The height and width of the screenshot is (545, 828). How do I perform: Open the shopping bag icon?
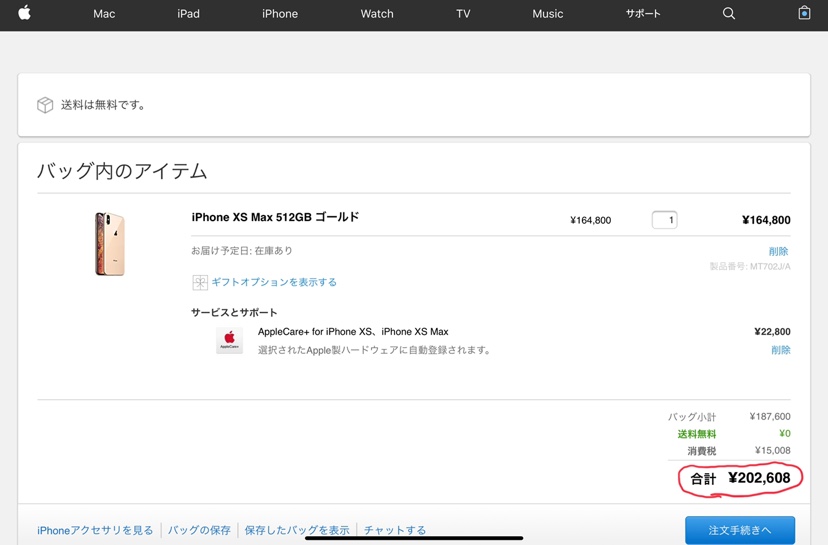804,13
